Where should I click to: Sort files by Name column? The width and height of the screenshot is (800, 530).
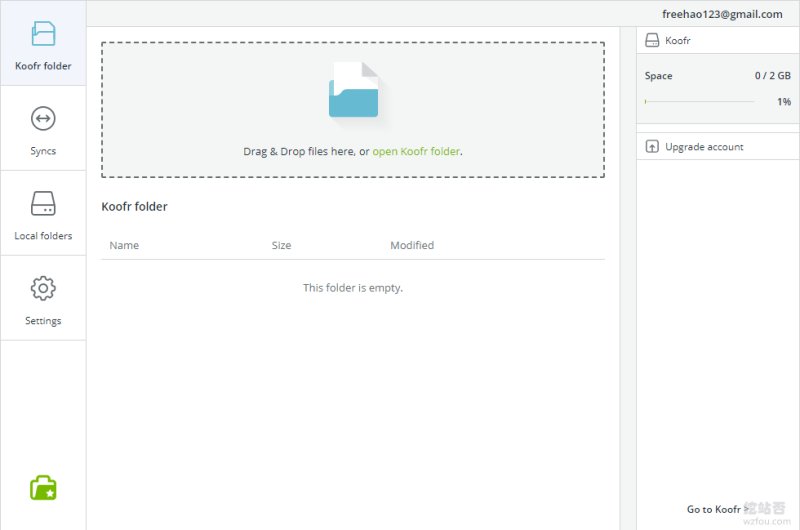(x=124, y=245)
